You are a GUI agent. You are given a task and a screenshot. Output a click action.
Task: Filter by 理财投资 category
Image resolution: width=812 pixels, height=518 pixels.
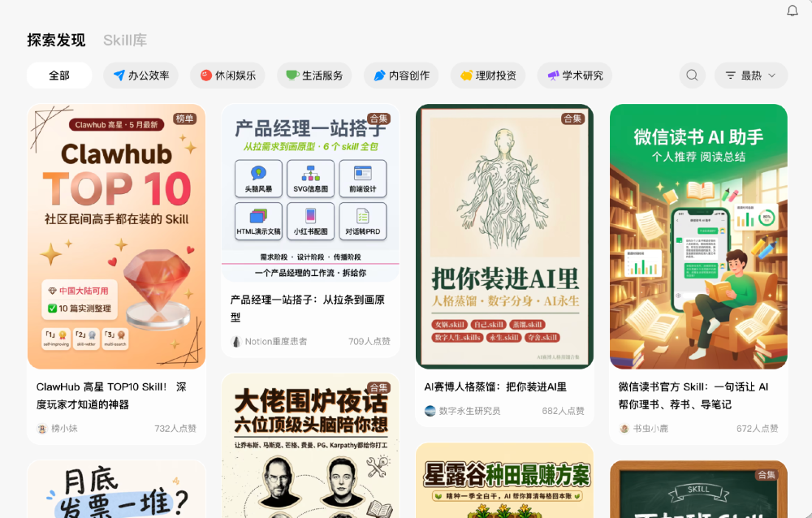pyautogui.click(x=488, y=76)
